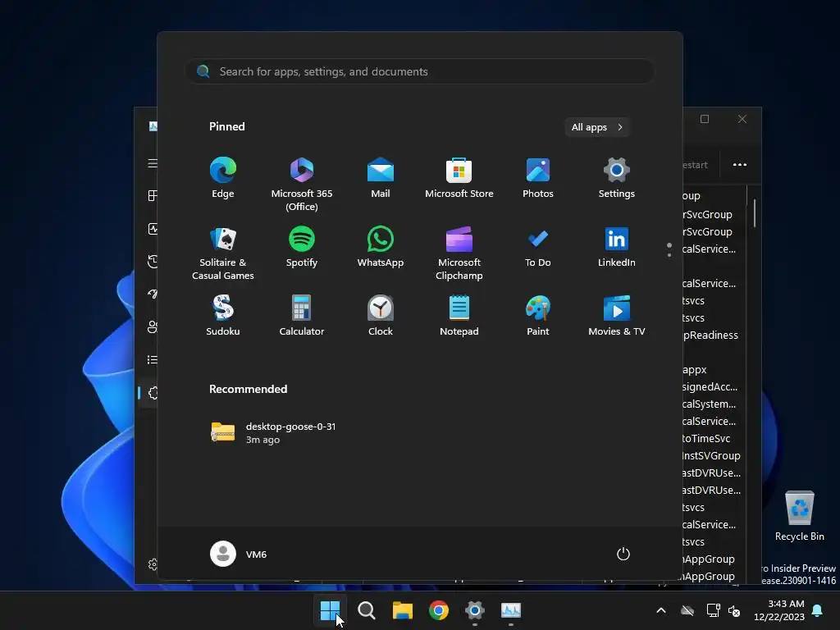Select Task Manager Services page icon
Image resolution: width=840 pixels, height=630 pixels.
coord(153,393)
